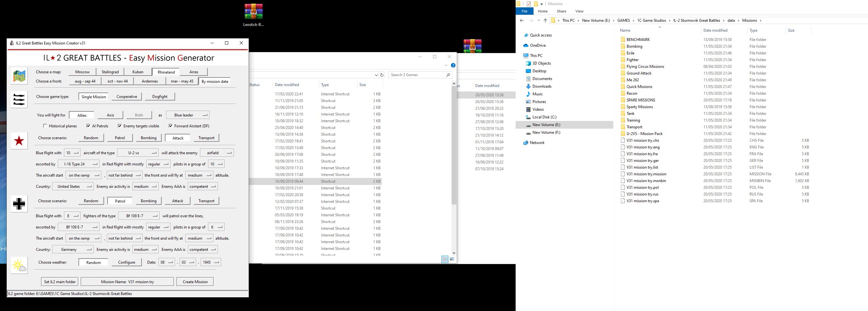Open the File tab in Missions Explorer

click(524, 11)
